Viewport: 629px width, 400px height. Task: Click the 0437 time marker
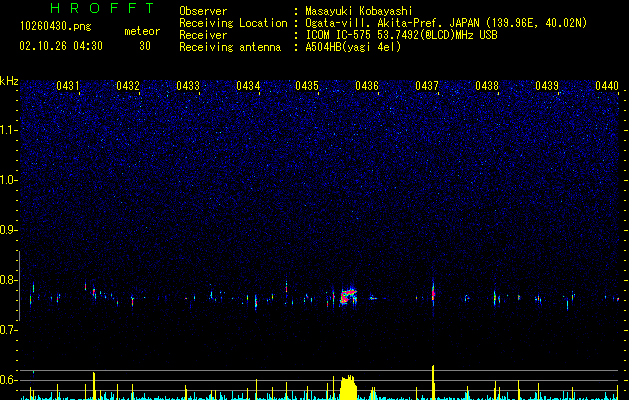click(x=427, y=86)
